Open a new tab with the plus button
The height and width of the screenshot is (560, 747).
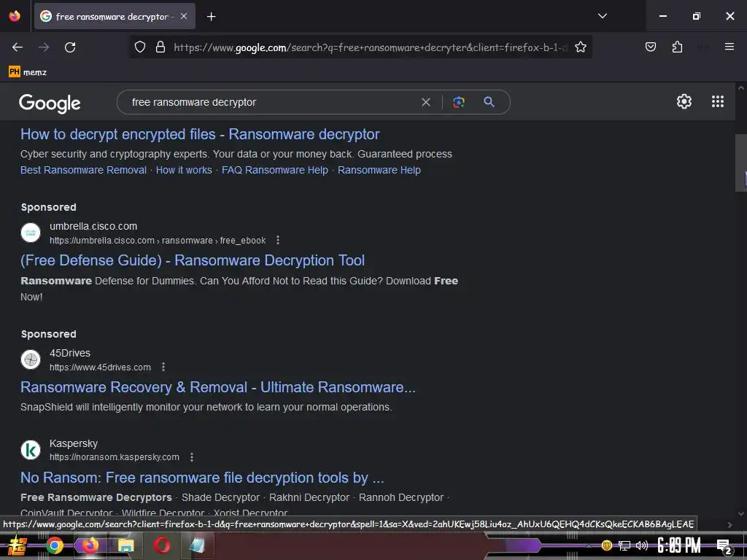point(211,17)
